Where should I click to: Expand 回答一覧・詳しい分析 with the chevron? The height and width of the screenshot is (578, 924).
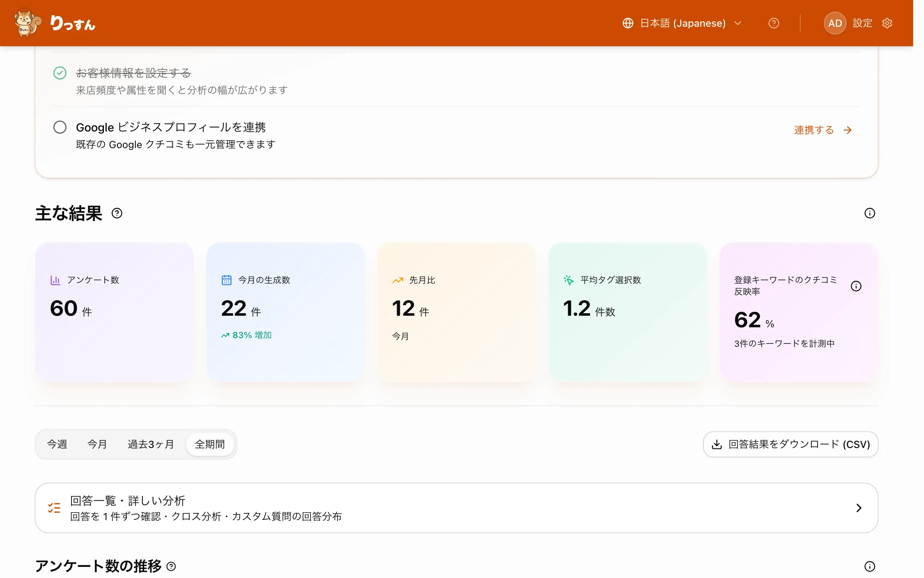click(858, 508)
